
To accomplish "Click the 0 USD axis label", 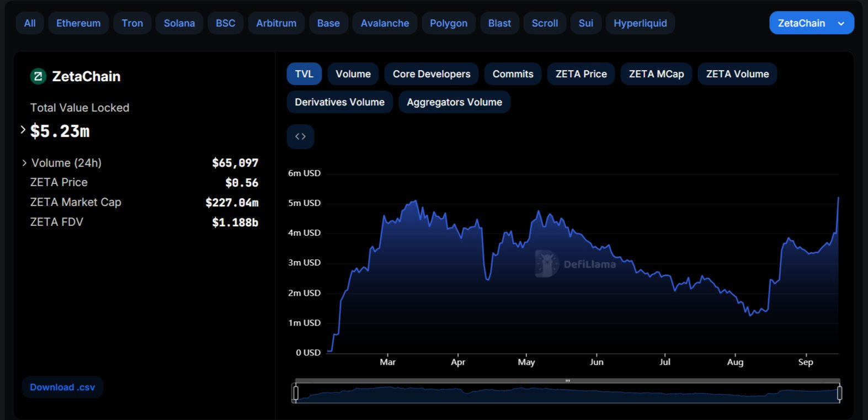I will tap(308, 353).
